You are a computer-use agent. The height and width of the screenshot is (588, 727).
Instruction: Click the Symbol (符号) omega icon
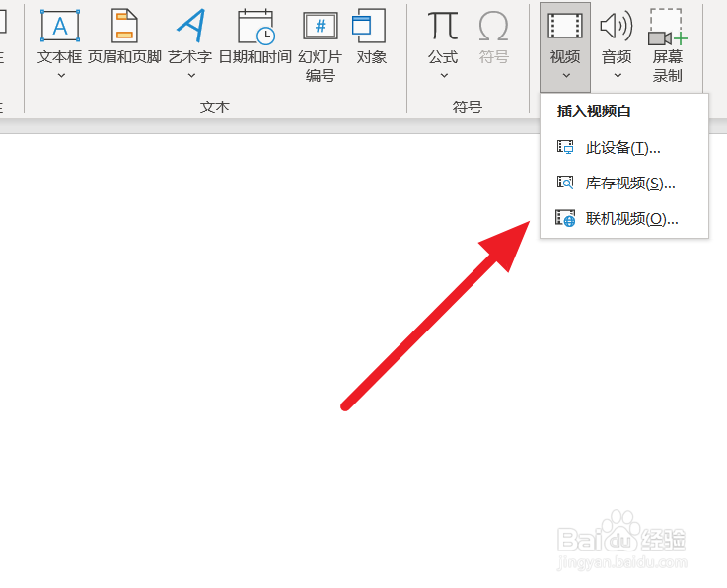pyautogui.click(x=493, y=27)
